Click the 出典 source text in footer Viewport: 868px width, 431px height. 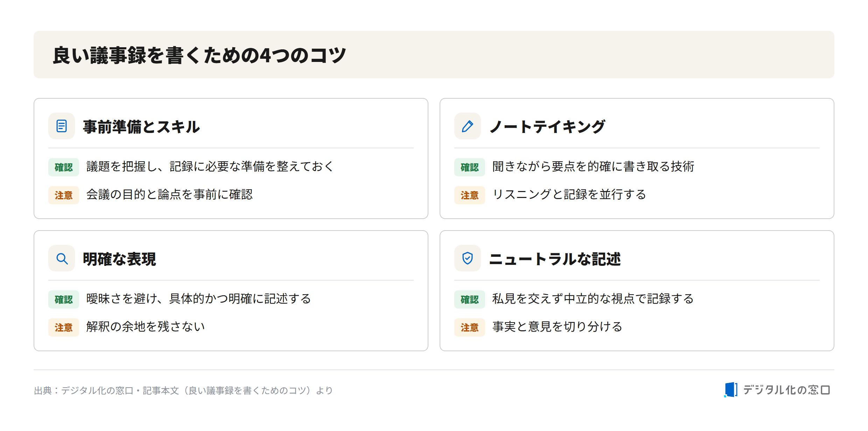183,390
